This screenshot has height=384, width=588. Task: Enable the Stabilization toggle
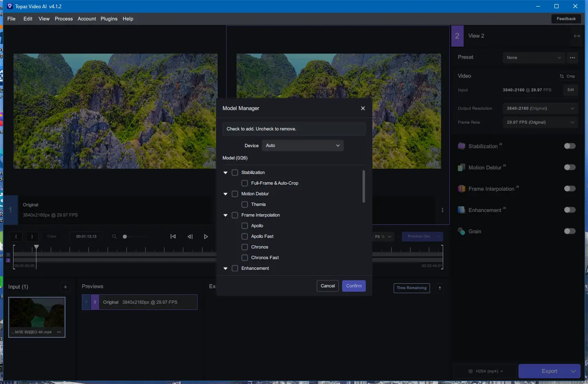click(569, 146)
